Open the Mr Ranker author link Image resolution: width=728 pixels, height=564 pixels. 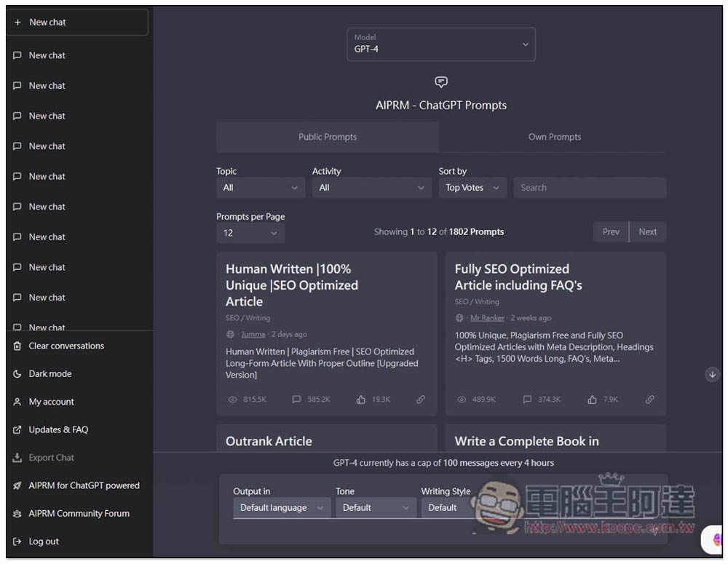tap(487, 318)
